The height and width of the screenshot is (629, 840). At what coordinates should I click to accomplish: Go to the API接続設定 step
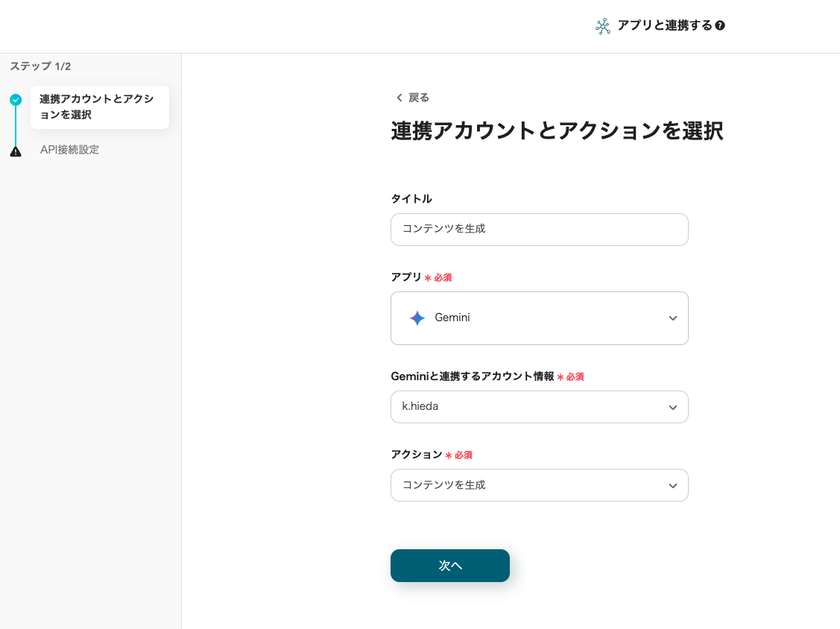[x=69, y=150]
